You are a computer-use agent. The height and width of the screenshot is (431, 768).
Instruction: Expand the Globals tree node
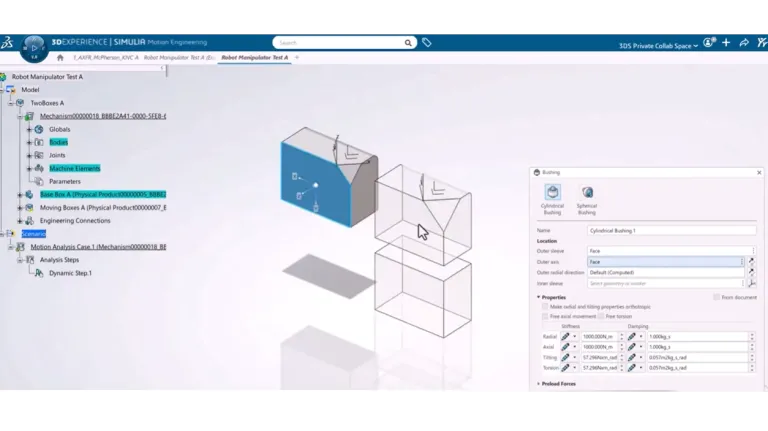click(x=29, y=129)
